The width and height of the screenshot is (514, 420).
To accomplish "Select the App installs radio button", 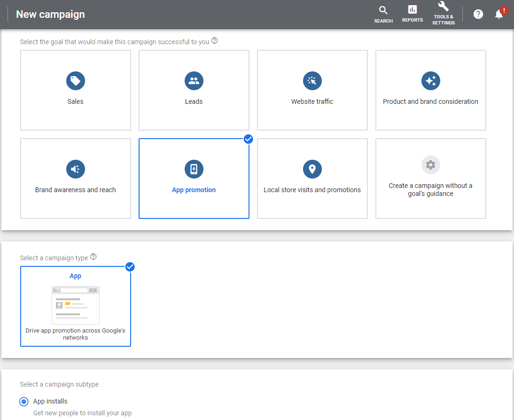I will (23, 402).
